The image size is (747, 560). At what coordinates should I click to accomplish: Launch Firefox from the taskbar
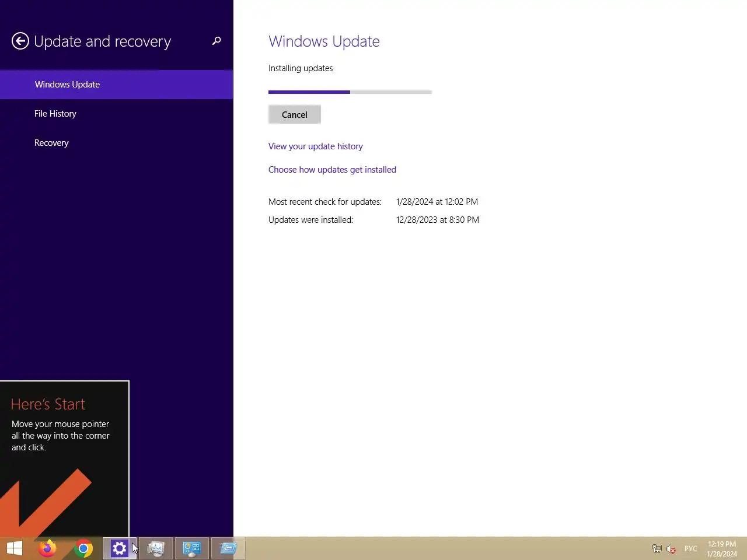point(47,548)
